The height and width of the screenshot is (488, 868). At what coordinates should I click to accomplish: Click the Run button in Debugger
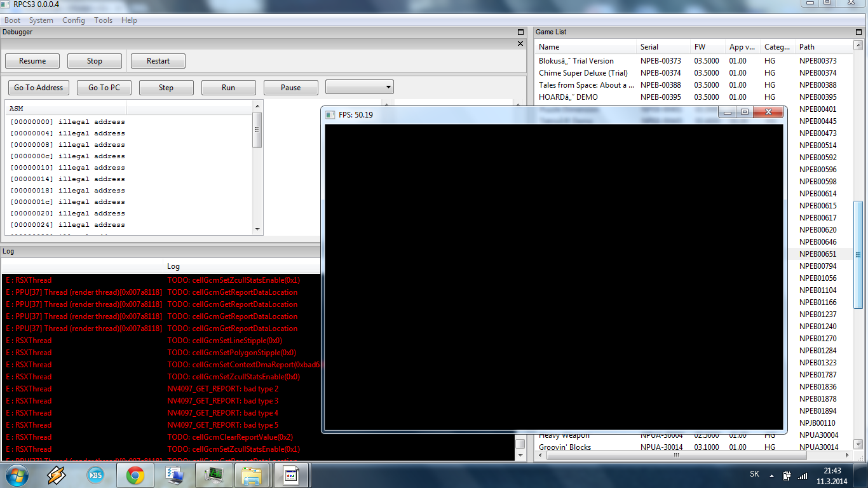(229, 88)
